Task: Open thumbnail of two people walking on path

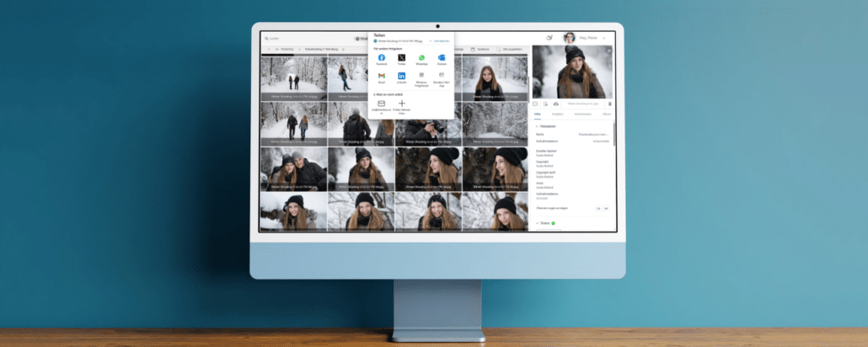Action: pyautogui.click(x=293, y=77)
